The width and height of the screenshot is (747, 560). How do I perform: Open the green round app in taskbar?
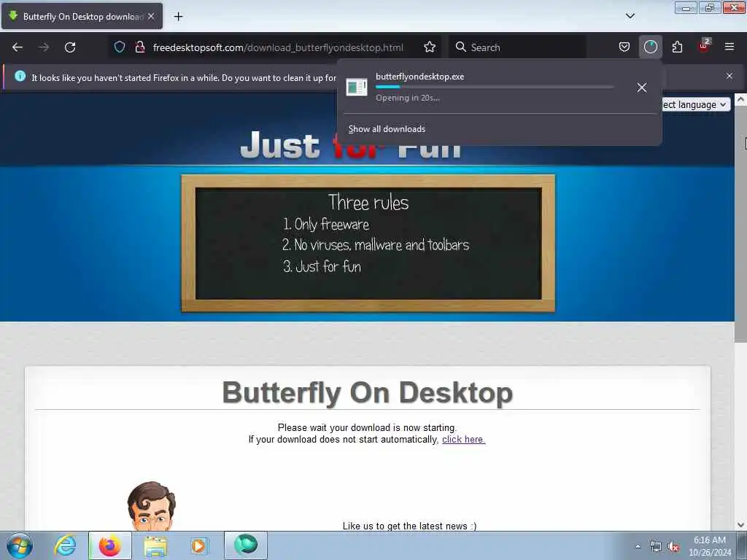[246, 545]
